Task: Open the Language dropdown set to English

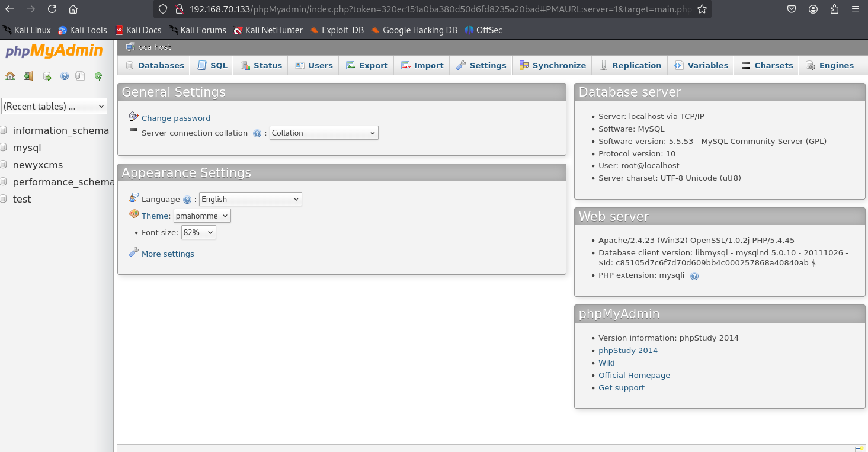Action: point(251,199)
